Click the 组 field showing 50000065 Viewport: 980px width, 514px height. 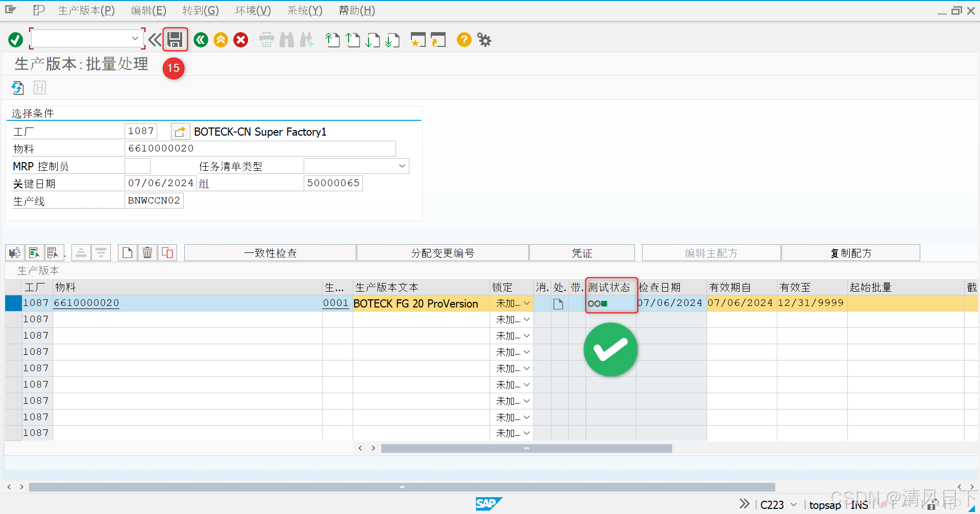[333, 183]
